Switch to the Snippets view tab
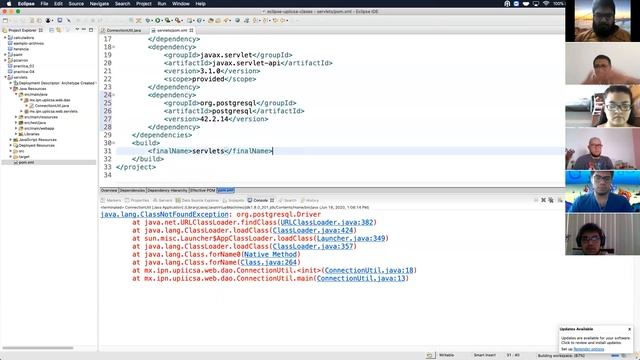 [233, 200]
